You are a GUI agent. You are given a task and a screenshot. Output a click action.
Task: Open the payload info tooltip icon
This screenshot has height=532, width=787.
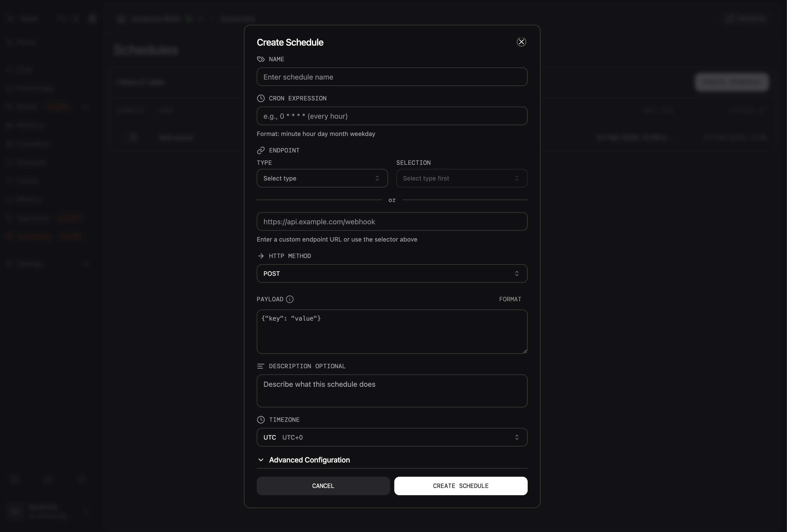point(289,299)
